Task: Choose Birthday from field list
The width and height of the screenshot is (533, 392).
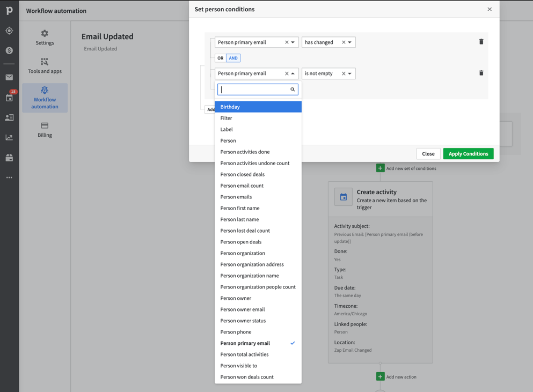Action: [258, 107]
